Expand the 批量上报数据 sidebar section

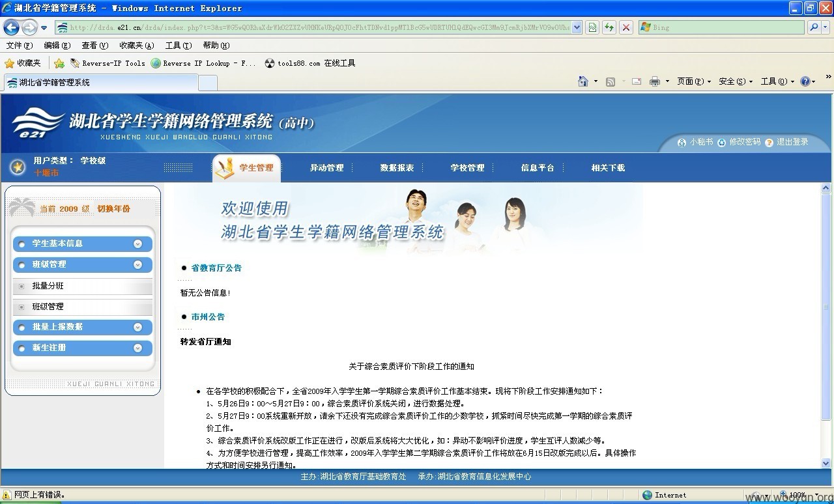point(83,327)
